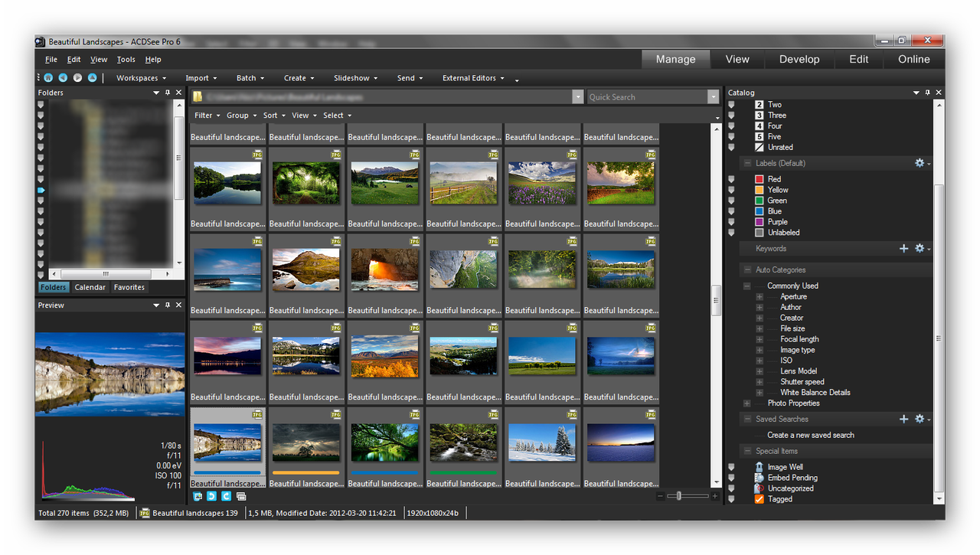Viewport: 980px width, 555px height.
Task: Open the Catalog panel menu arrow
Action: click(x=916, y=93)
